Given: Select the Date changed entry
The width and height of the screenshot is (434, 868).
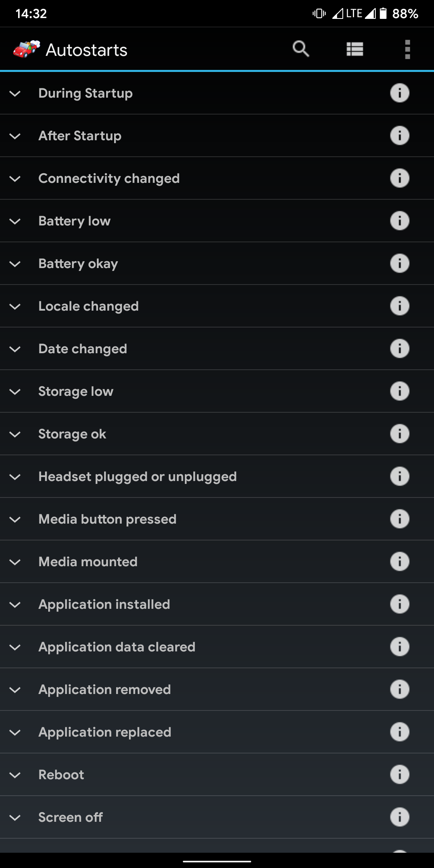Looking at the screenshot, I should pyautogui.click(x=83, y=349).
